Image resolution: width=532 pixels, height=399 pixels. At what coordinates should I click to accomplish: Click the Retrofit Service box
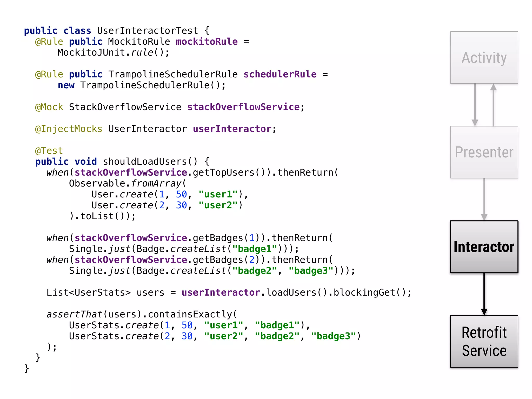(484, 341)
